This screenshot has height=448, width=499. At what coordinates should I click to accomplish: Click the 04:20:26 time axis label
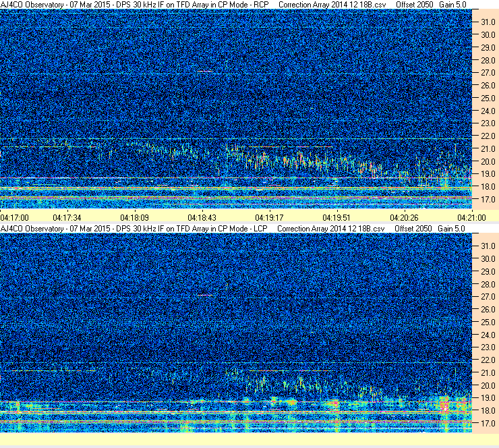pyautogui.click(x=404, y=218)
